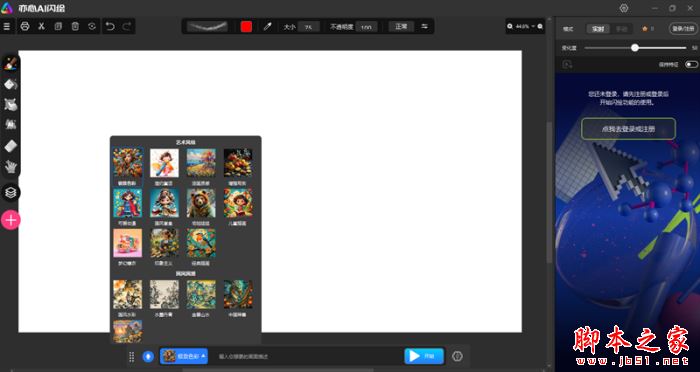Screen dimensions: 700x372
Task: Select the eraser tool
Action: click(x=10, y=146)
